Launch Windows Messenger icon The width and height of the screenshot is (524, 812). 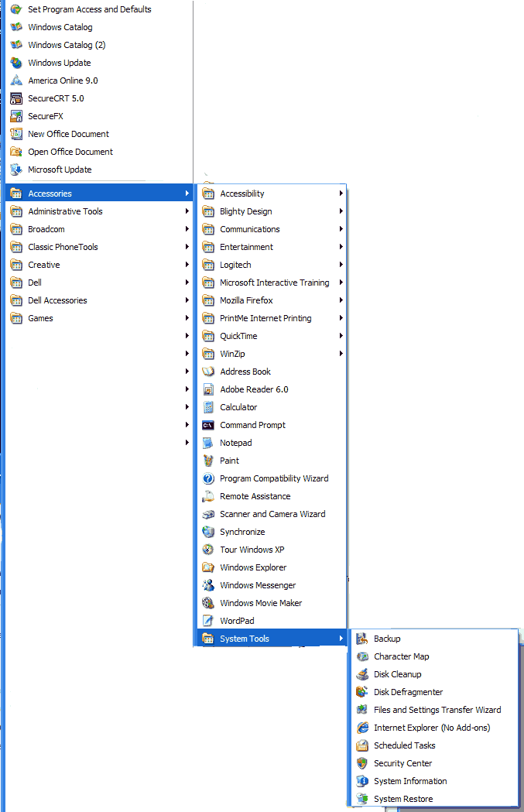click(x=208, y=585)
